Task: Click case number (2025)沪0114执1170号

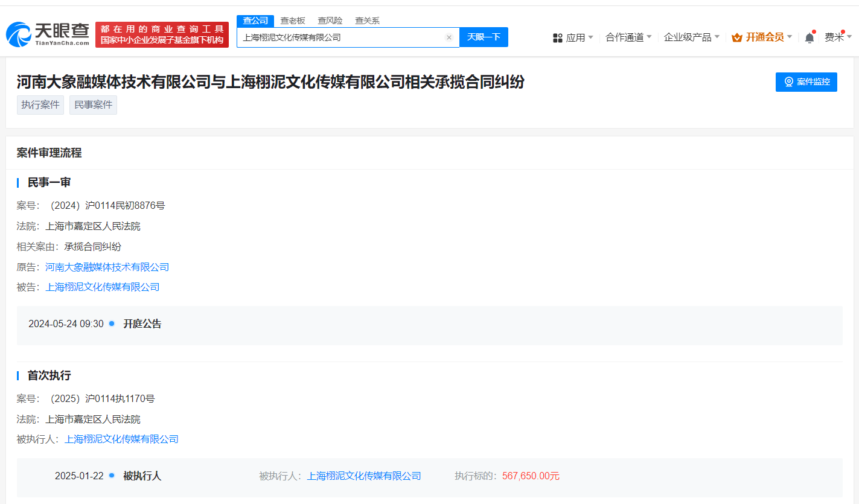Action: [x=103, y=399]
